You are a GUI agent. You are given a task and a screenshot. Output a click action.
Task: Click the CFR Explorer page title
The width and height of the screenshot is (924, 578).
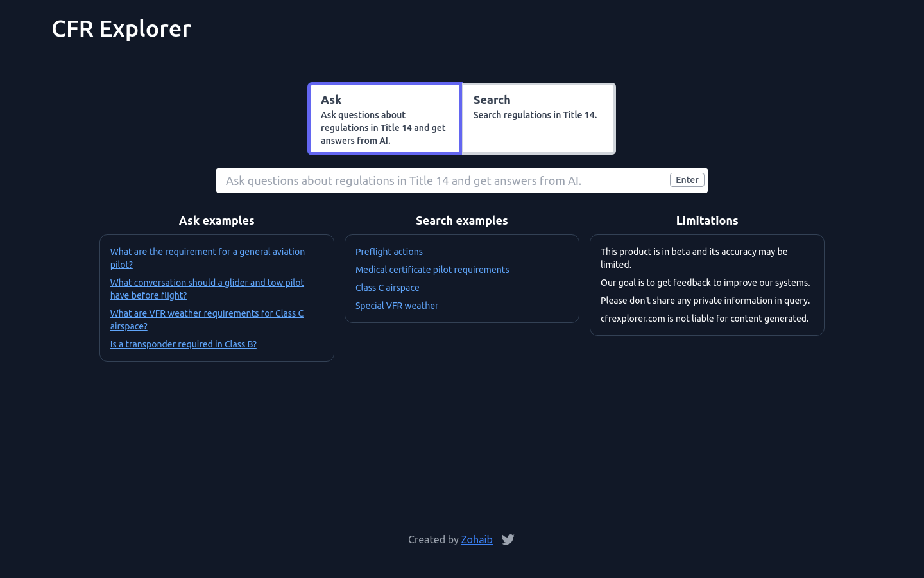click(x=121, y=28)
